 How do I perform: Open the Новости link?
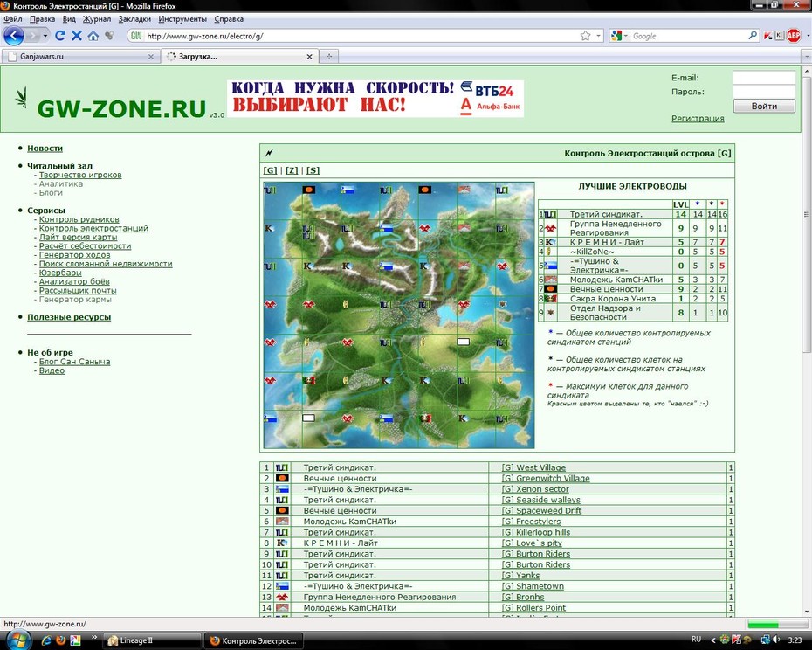click(45, 149)
